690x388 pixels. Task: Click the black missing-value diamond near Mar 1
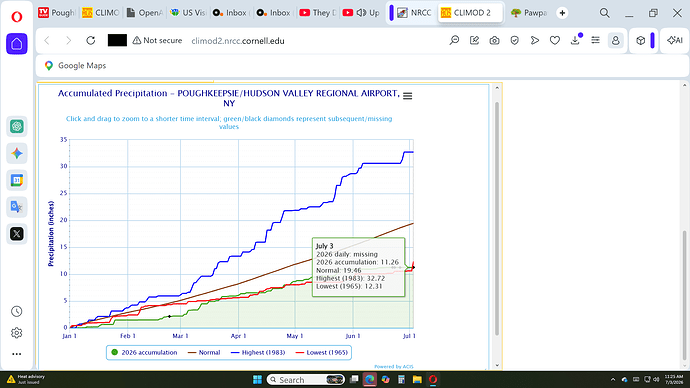click(x=169, y=316)
